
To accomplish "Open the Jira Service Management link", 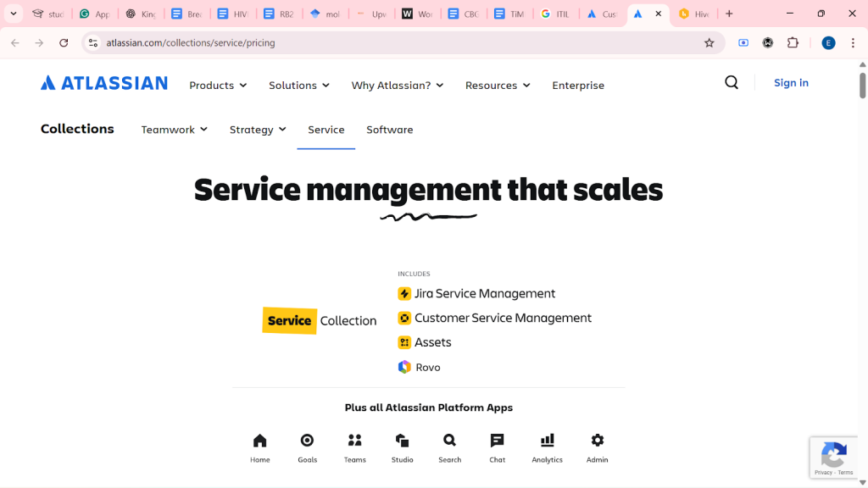I will click(484, 294).
